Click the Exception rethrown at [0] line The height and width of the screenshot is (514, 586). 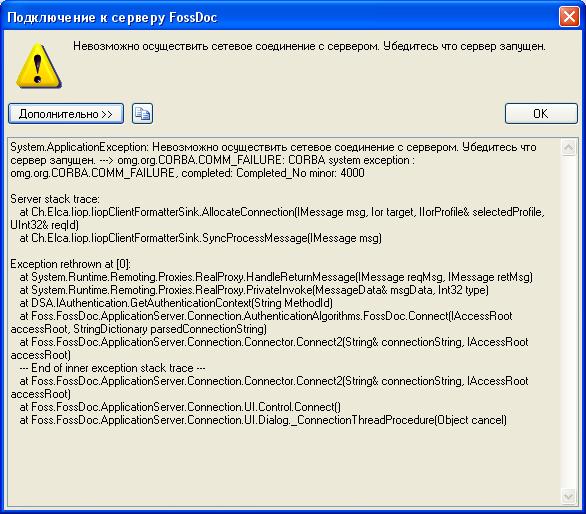coord(71,264)
